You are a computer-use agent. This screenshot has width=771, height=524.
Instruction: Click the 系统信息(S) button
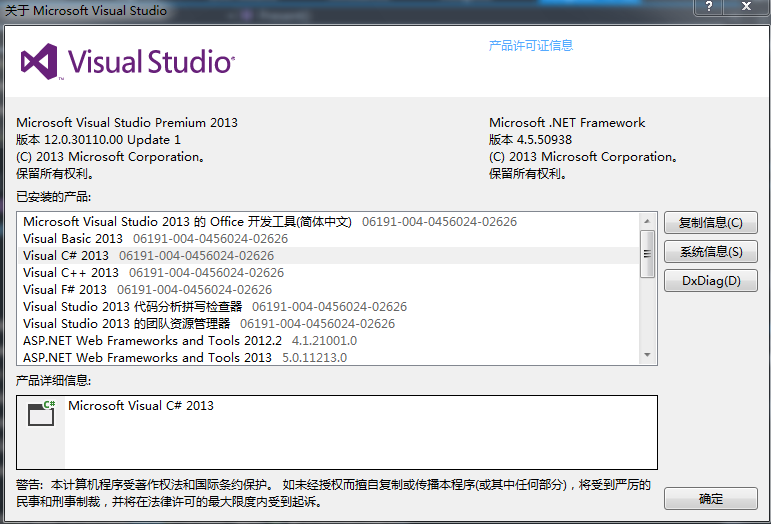coord(711,252)
